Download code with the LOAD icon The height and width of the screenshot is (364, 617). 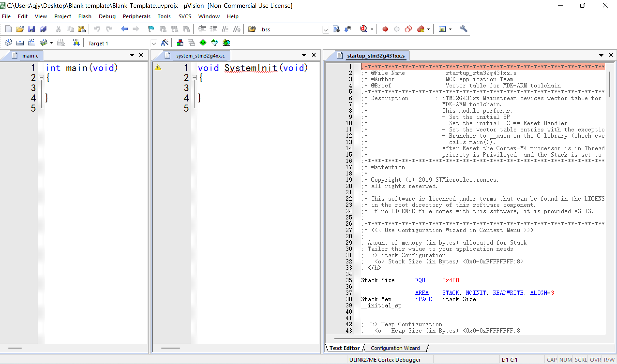[77, 43]
